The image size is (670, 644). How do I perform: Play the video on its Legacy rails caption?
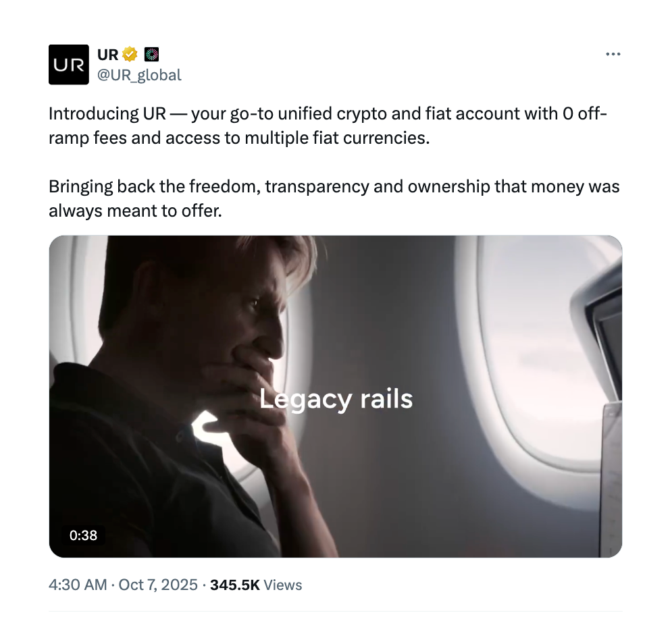[336, 399]
